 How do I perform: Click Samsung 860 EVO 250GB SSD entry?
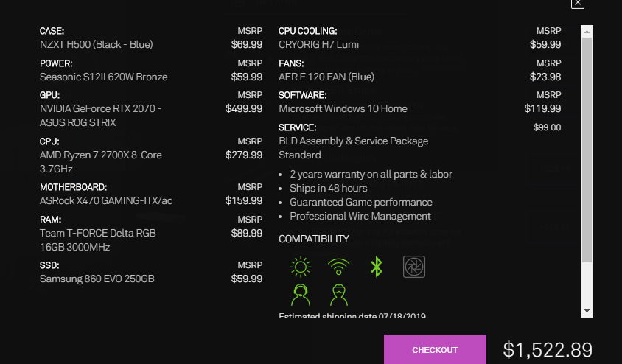tap(97, 279)
